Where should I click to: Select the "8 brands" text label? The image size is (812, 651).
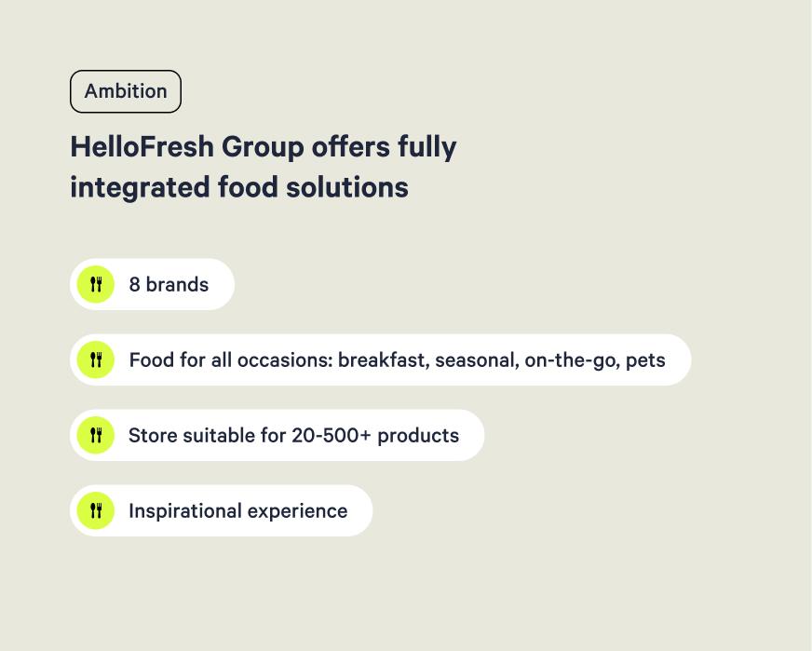[x=169, y=285]
